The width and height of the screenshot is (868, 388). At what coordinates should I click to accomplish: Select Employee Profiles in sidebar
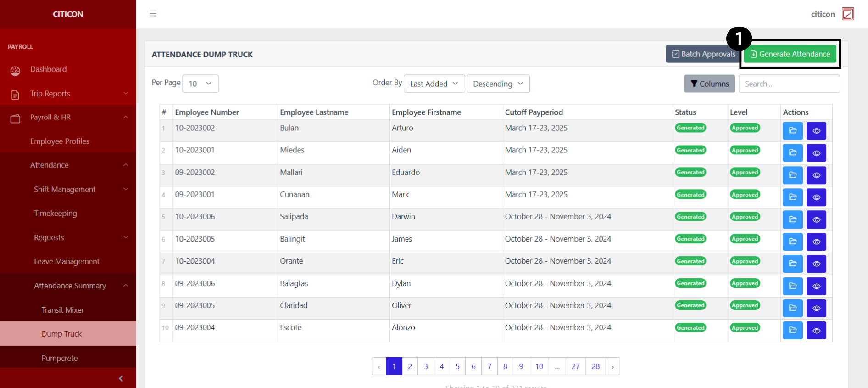pos(60,141)
